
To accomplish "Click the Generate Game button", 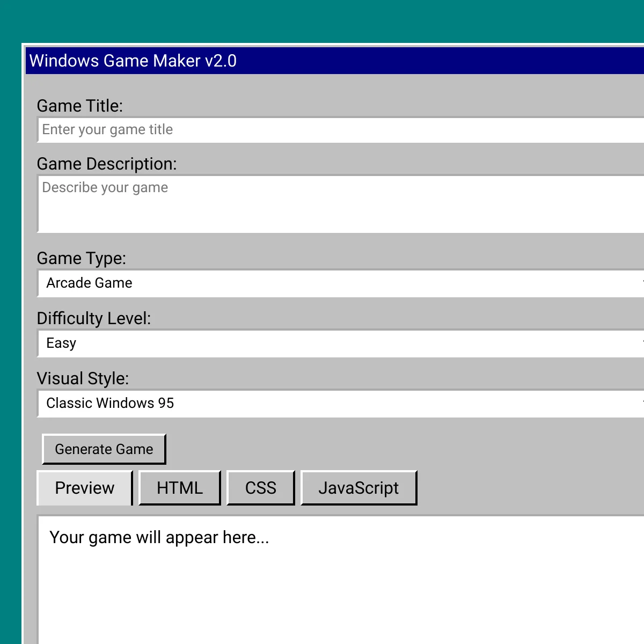I will click(104, 449).
